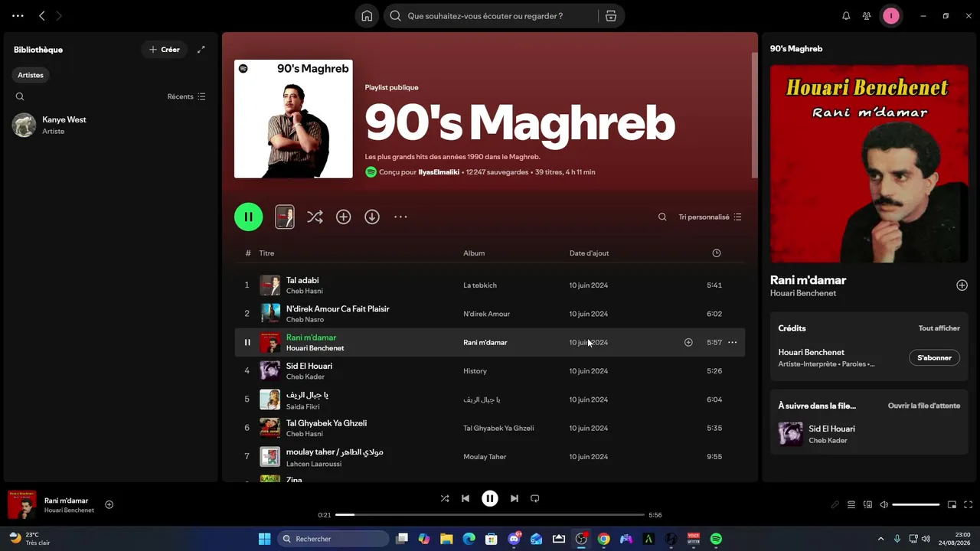Open the notifications bell
The height and width of the screenshot is (551, 980).
pyautogui.click(x=846, y=16)
